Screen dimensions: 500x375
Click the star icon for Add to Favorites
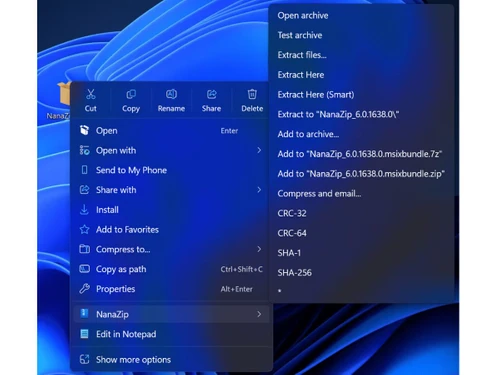point(84,229)
